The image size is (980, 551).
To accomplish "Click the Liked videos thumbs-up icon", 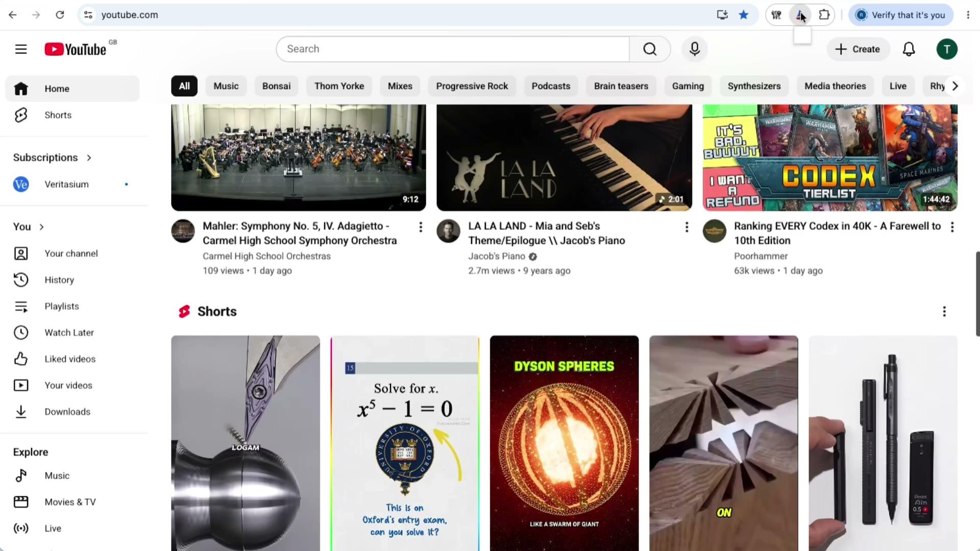I will pos(21,359).
